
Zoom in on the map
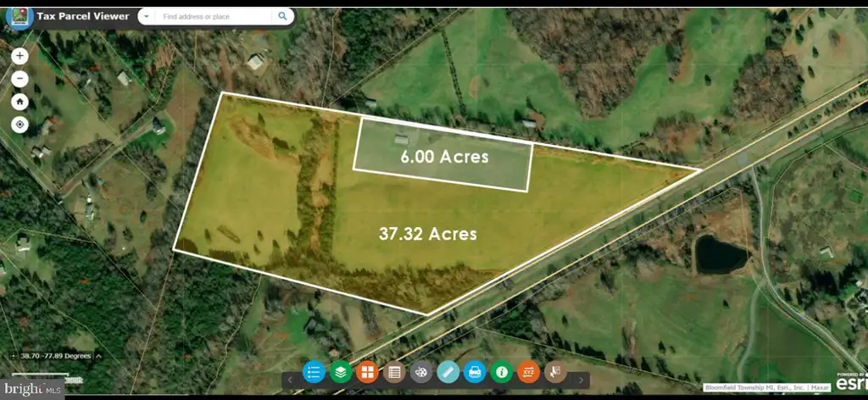[x=20, y=56]
